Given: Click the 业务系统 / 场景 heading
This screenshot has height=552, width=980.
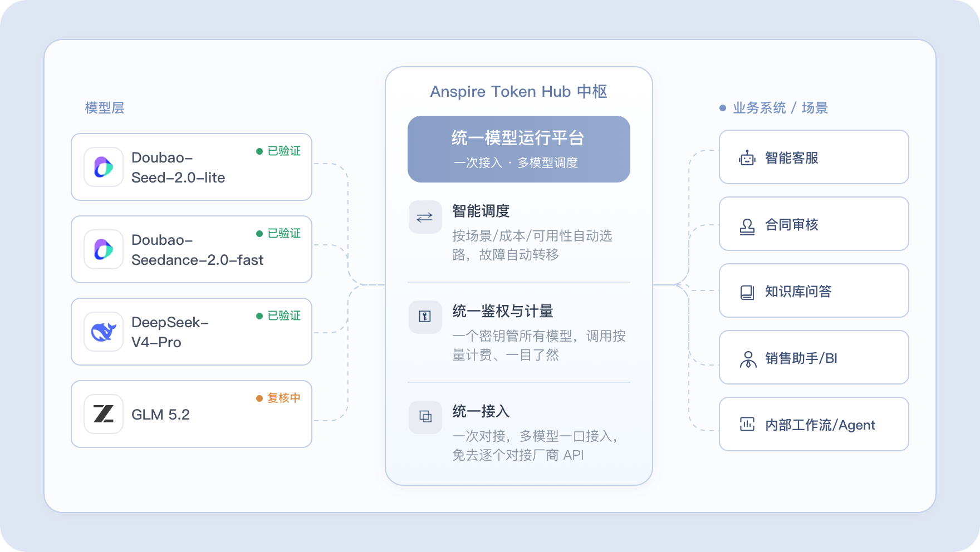Looking at the screenshot, I should point(780,108).
